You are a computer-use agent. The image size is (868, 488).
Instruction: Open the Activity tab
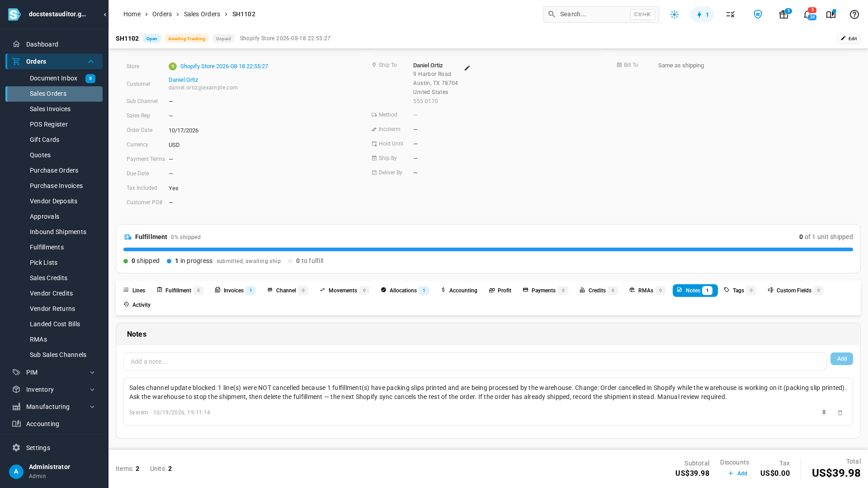pyautogui.click(x=137, y=305)
